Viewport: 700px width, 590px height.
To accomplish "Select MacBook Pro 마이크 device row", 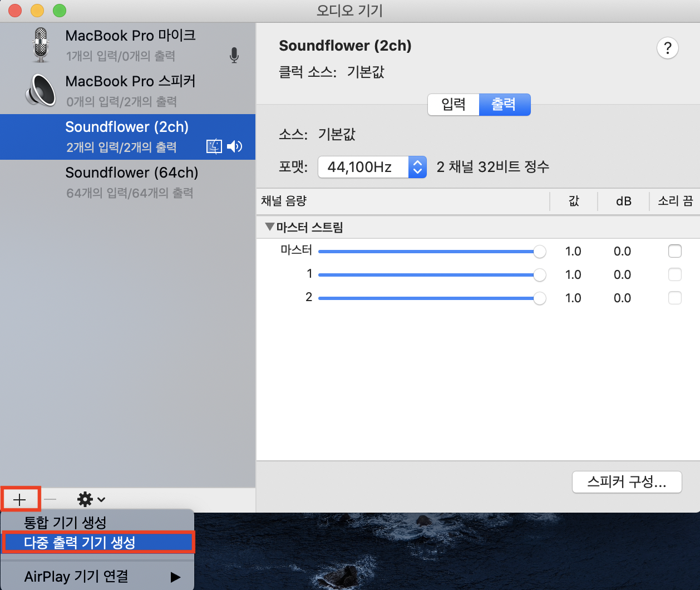I will (x=127, y=46).
